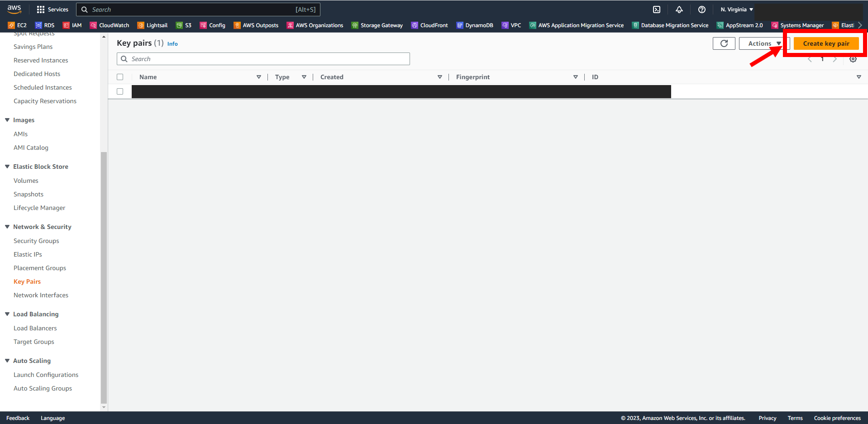Launch the CloudShell terminal icon
This screenshot has width=868, height=424.
tap(657, 10)
